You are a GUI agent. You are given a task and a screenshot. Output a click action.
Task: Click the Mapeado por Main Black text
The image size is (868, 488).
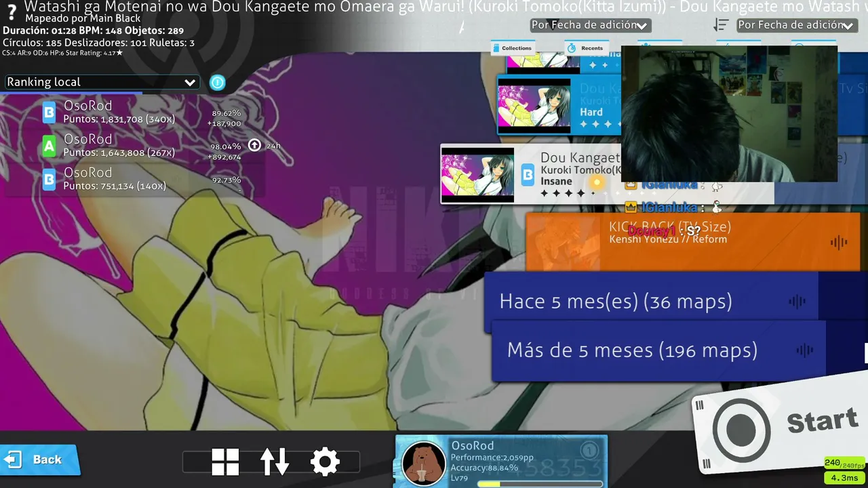click(x=83, y=18)
